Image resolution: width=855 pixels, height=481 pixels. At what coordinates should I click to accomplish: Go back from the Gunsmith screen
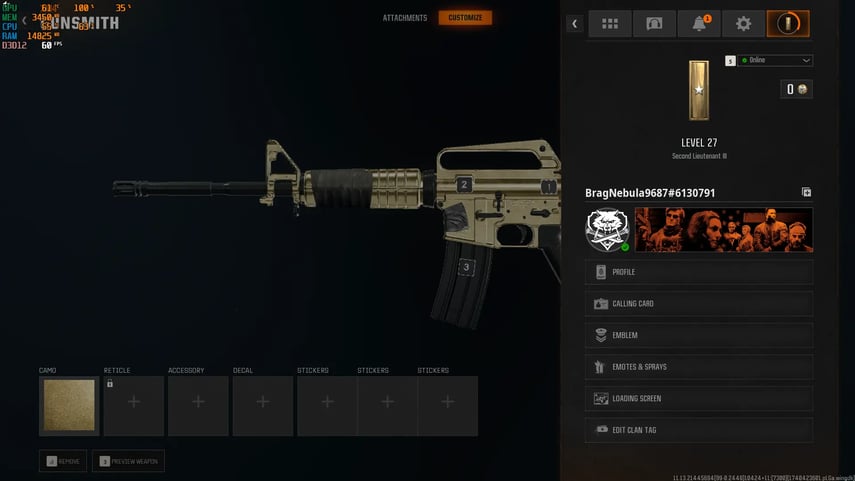click(x=24, y=21)
